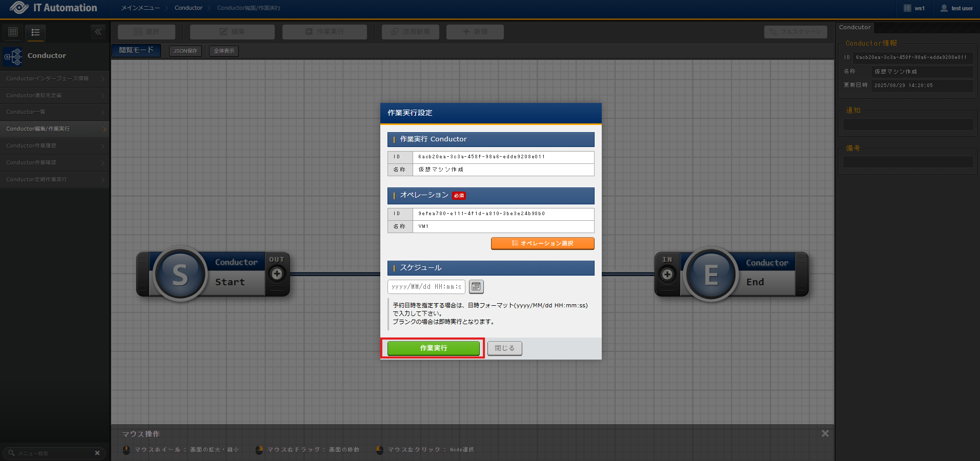Open the schedule calendar picker icon

click(x=476, y=287)
